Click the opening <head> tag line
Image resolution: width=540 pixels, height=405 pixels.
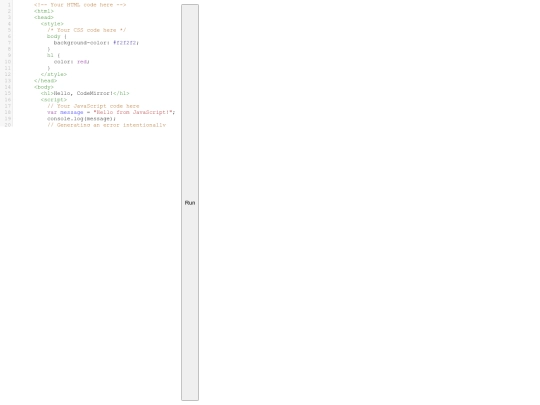pos(44,17)
